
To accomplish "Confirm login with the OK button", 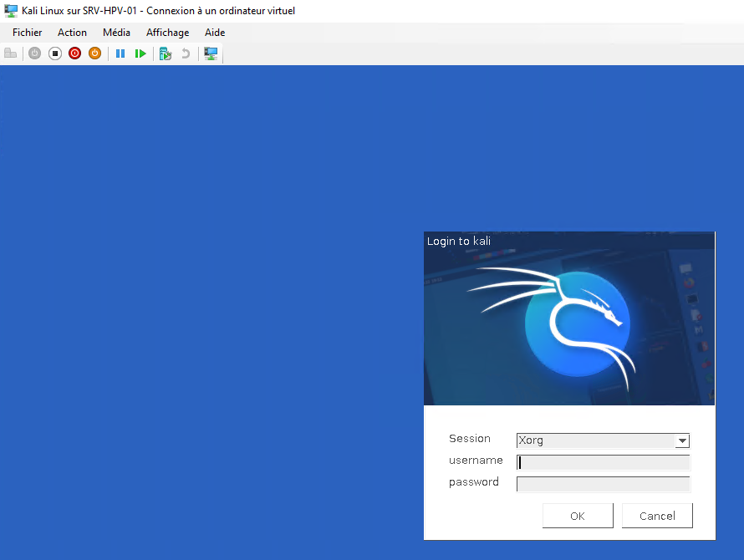I will [x=578, y=515].
